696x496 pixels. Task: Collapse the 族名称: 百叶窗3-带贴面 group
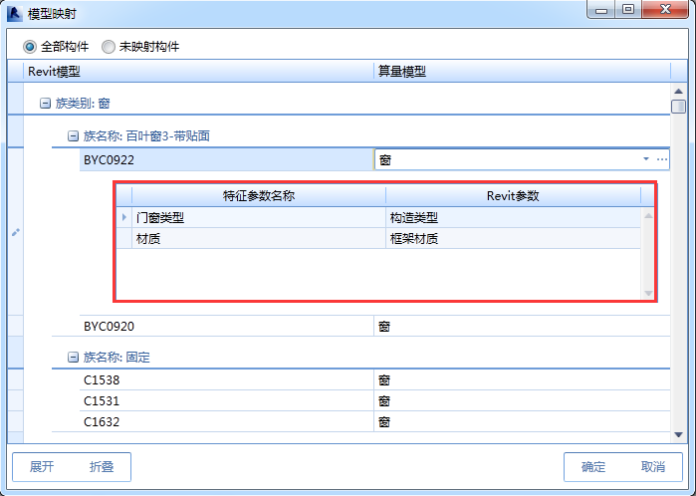(73, 136)
